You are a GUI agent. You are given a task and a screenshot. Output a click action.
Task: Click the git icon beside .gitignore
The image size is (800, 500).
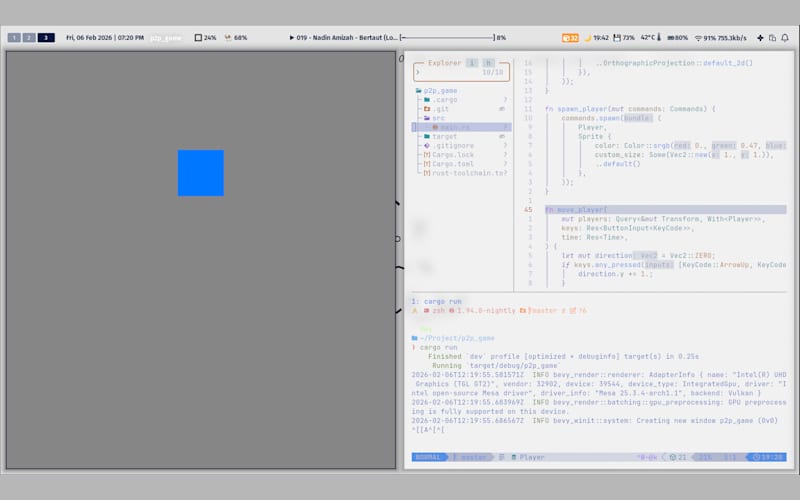click(427, 145)
